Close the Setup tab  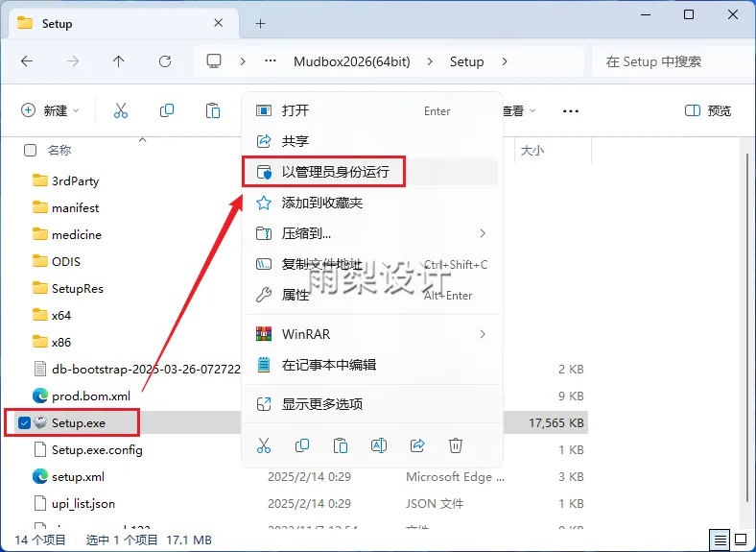click(219, 23)
